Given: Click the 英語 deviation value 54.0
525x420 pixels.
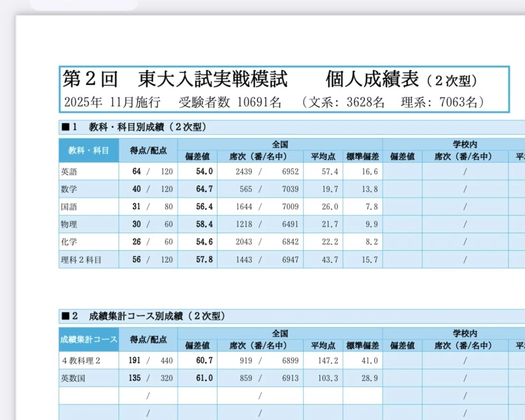Looking at the screenshot, I should pyautogui.click(x=204, y=172).
